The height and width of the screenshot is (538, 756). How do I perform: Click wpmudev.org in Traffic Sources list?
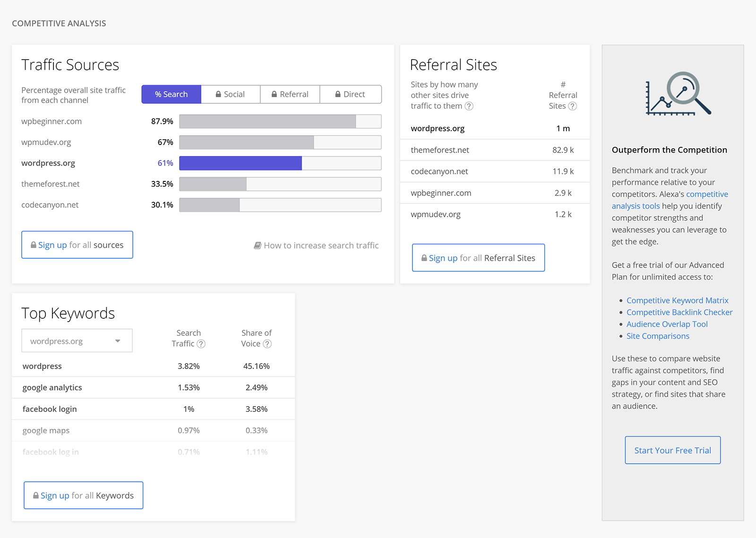tap(46, 142)
